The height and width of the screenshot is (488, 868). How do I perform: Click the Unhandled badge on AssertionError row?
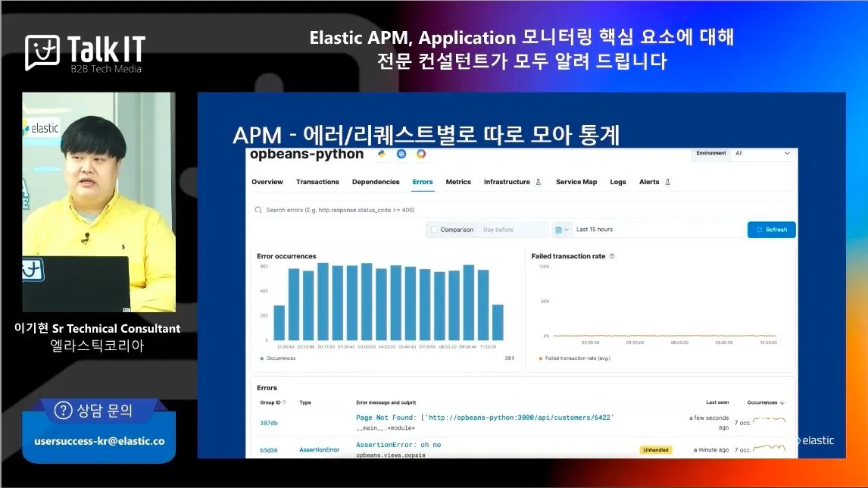click(x=655, y=450)
